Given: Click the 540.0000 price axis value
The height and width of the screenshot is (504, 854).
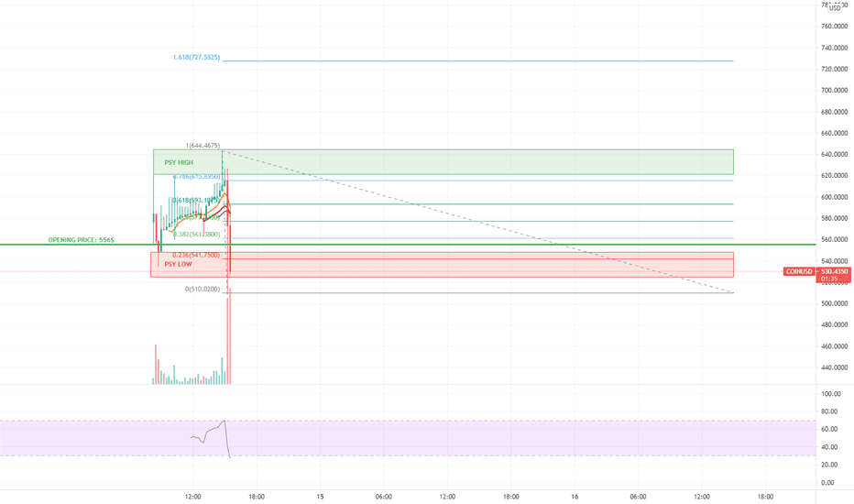Looking at the screenshot, I should pyautogui.click(x=835, y=261).
